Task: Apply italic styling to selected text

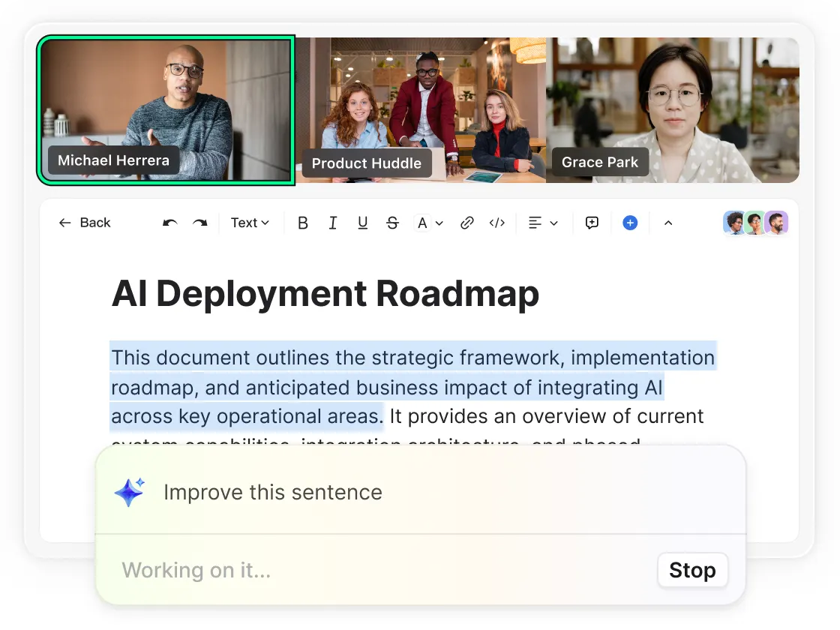Action: tap(333, 223)
